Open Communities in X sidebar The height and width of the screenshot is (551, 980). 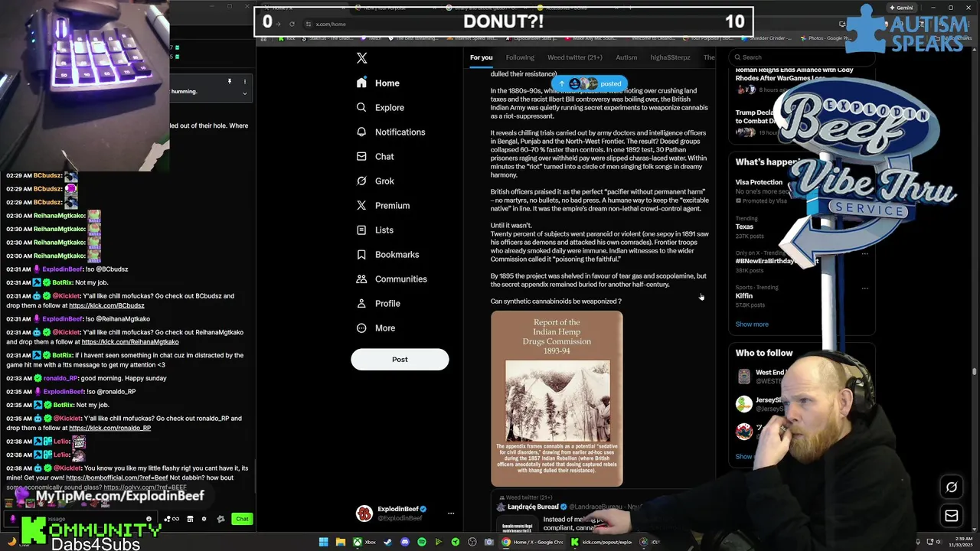pos(392,279)
